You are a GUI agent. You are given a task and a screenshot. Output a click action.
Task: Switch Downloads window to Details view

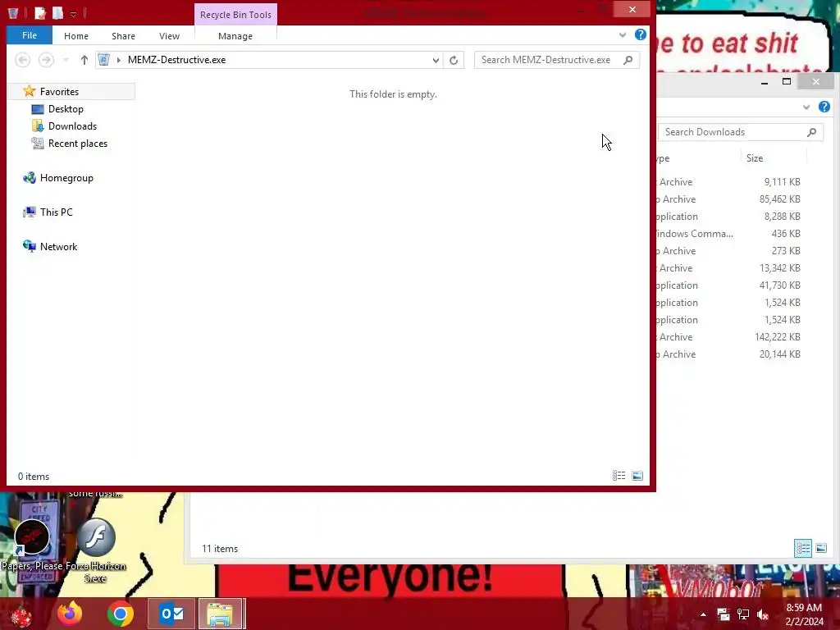click(803, 548)
